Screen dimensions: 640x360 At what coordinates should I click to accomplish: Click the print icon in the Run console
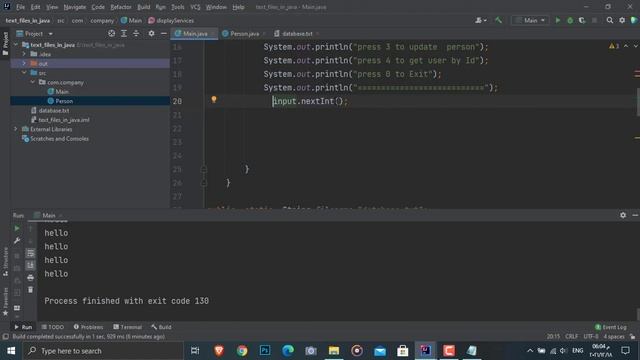tap(31, 278)
